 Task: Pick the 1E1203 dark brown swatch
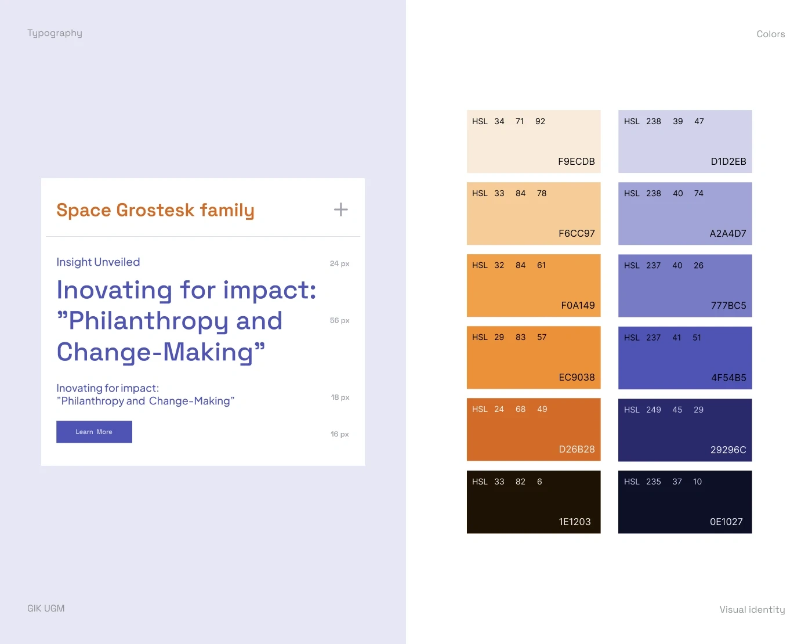click(534, 502)
